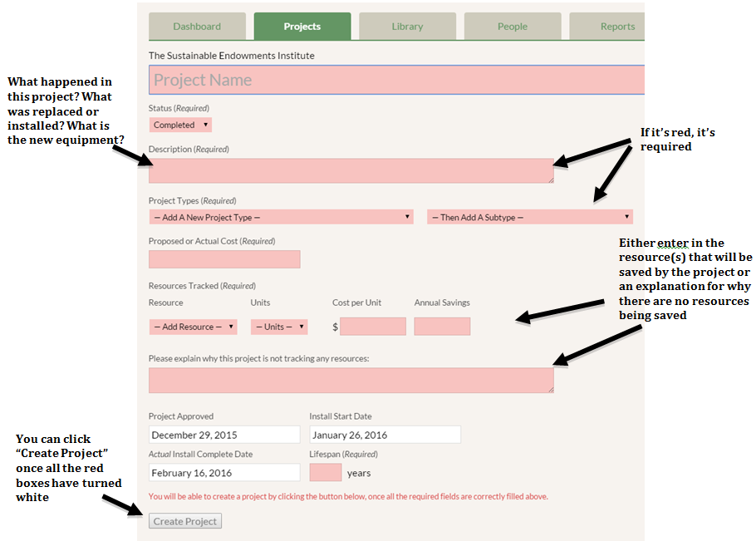Click the Proposed or Actual Cost (Required) label
Viewport: 756px width, 541px height.
212,241
